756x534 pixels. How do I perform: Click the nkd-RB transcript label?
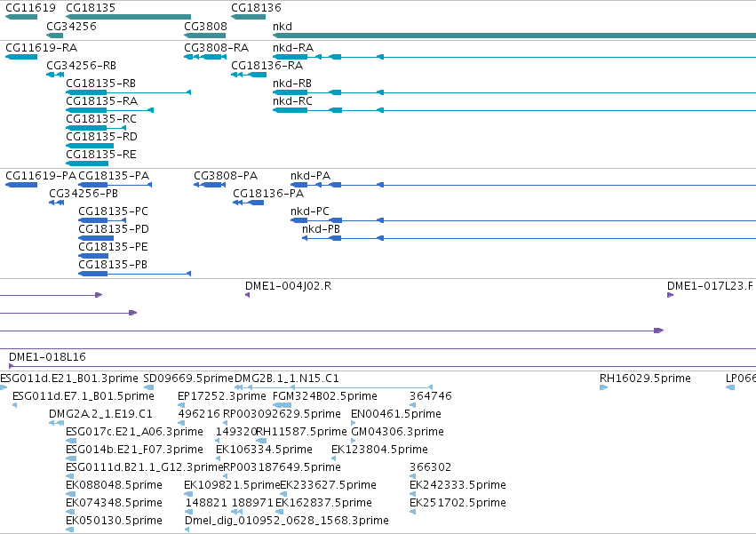(292, 84)
